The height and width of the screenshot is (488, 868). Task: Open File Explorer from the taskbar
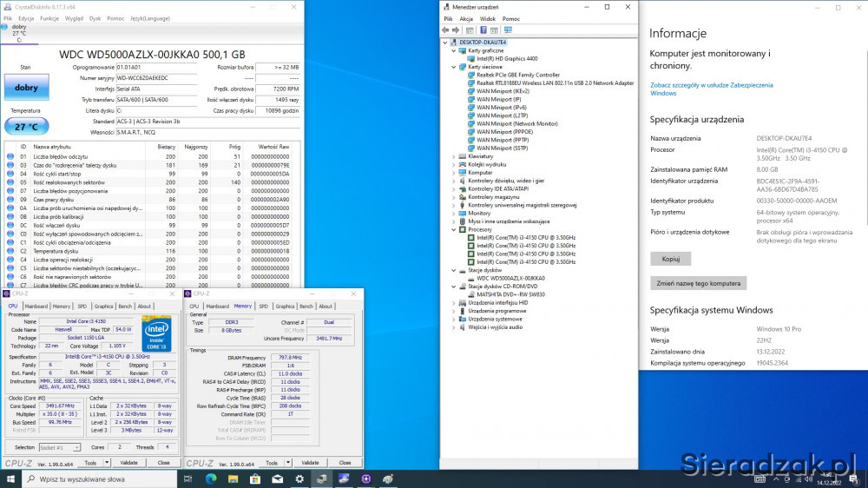point(233,478)
